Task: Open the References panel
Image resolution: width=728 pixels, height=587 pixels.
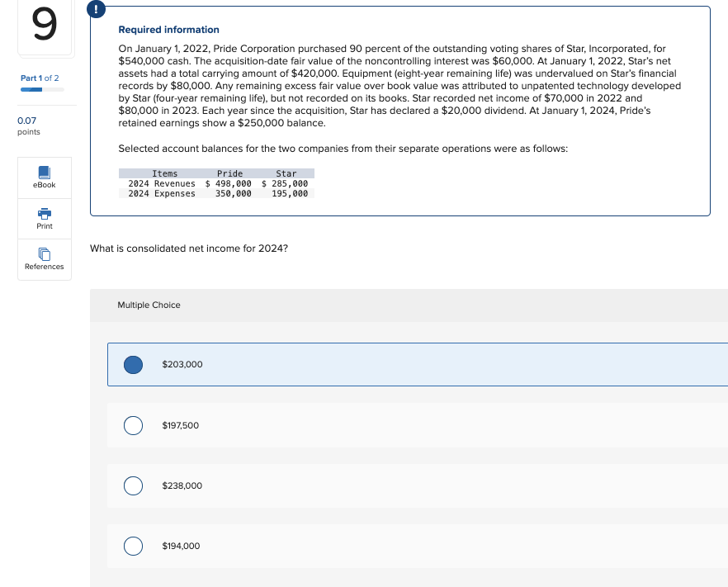Action: coord(44,259)
